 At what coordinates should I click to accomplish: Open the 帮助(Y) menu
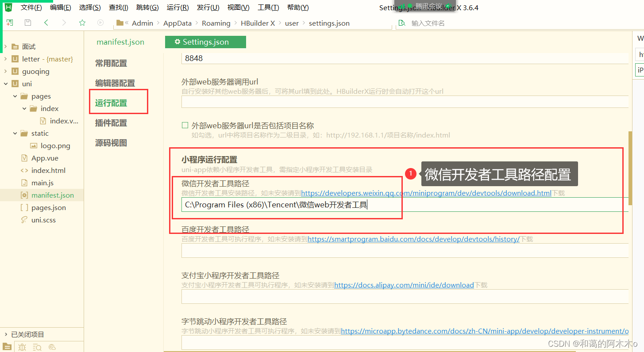[298, 8]
